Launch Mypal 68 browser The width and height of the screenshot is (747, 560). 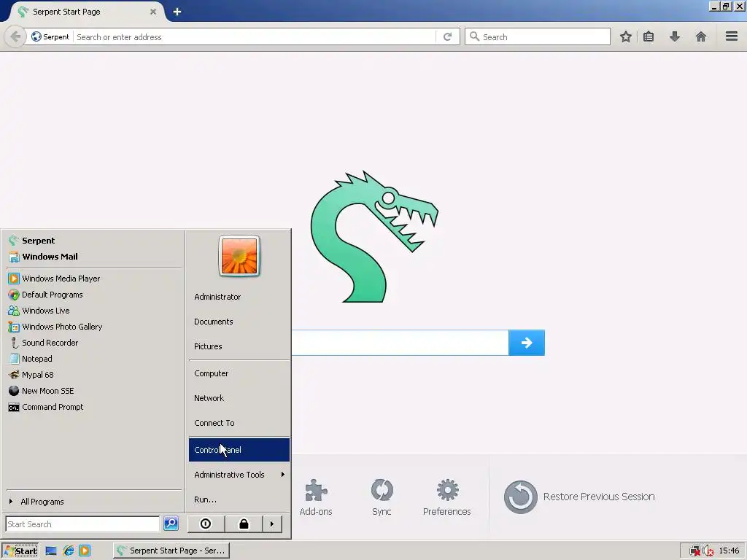93,375
